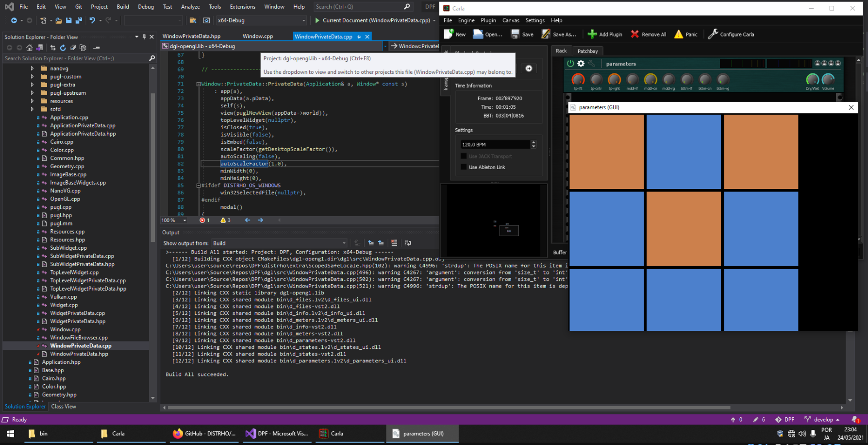Open the Debug menu in Visual Studio
Screen dimensions: 868x445
[146, 7]
